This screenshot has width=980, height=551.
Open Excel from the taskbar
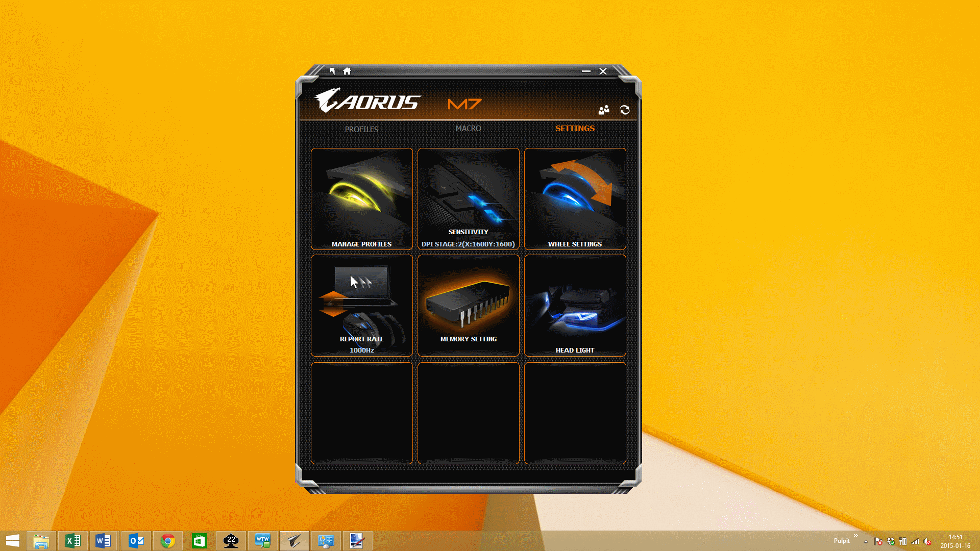click(x=73, y=541)
